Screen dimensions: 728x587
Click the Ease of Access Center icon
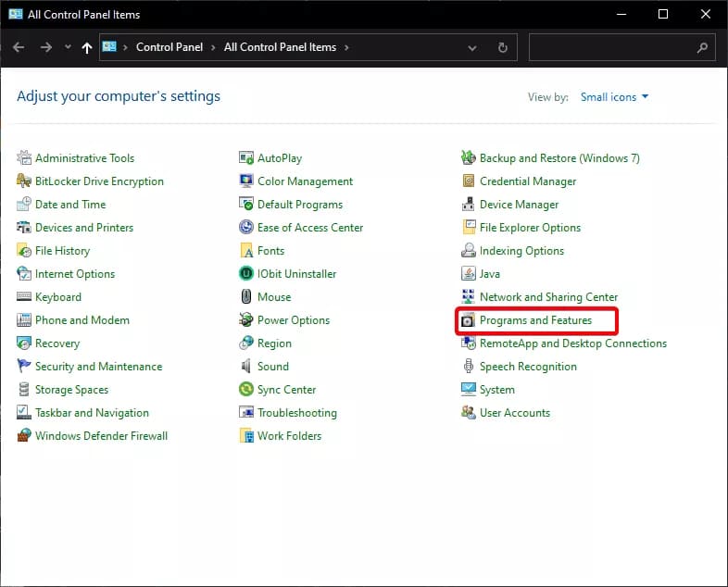pos(246,228)
